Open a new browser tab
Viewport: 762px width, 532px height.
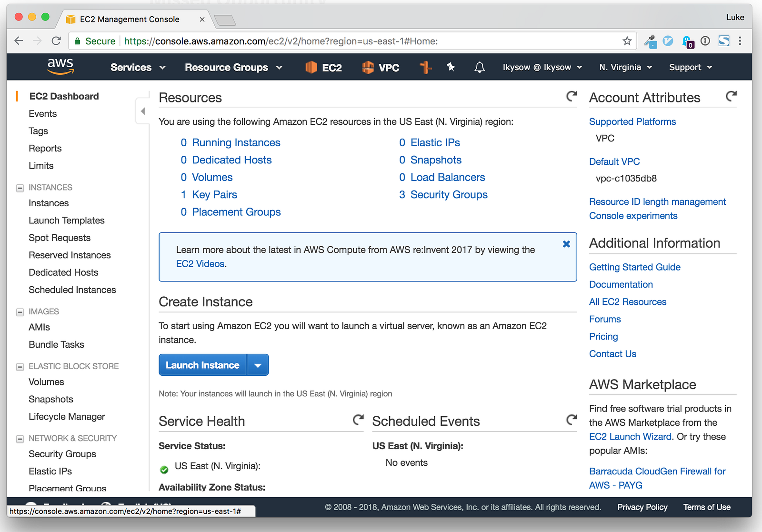point(224,20)
